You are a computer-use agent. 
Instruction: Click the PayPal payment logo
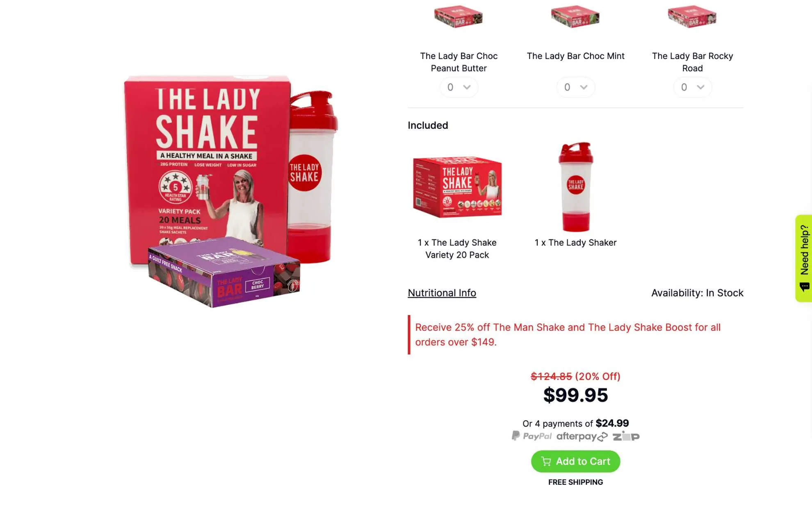pyautogui.click(x=531, y=436)
